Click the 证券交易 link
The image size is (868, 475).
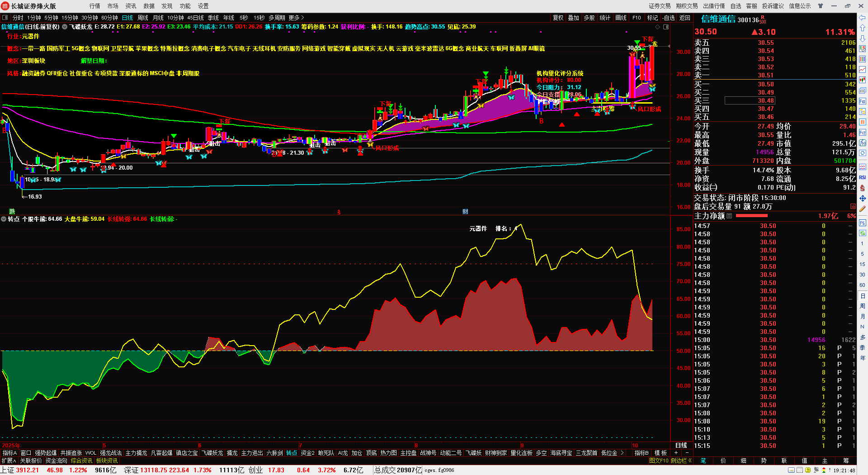point(660,6)
